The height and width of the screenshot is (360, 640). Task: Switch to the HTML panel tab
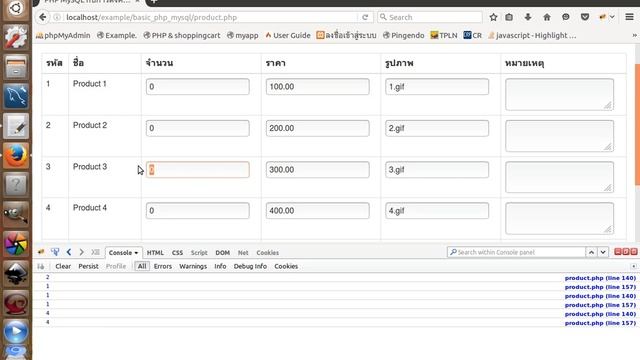click(x=155, y=253)
